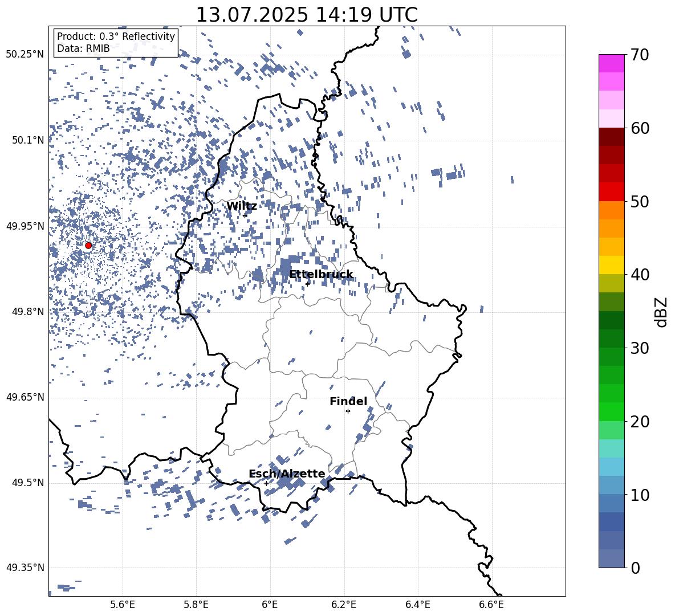
Task: Click the Product: 0.3° Reflectivity text
Action: [x=116, y=36]
